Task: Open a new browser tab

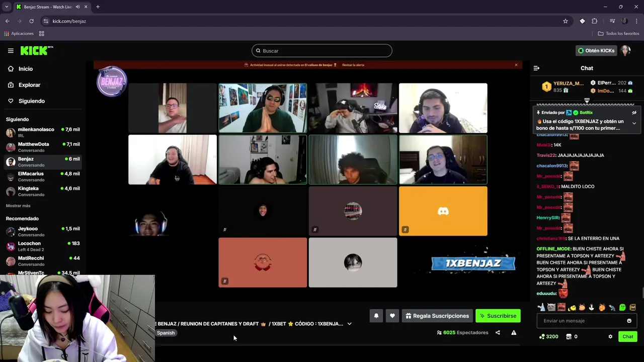Action: click(98, 7)
